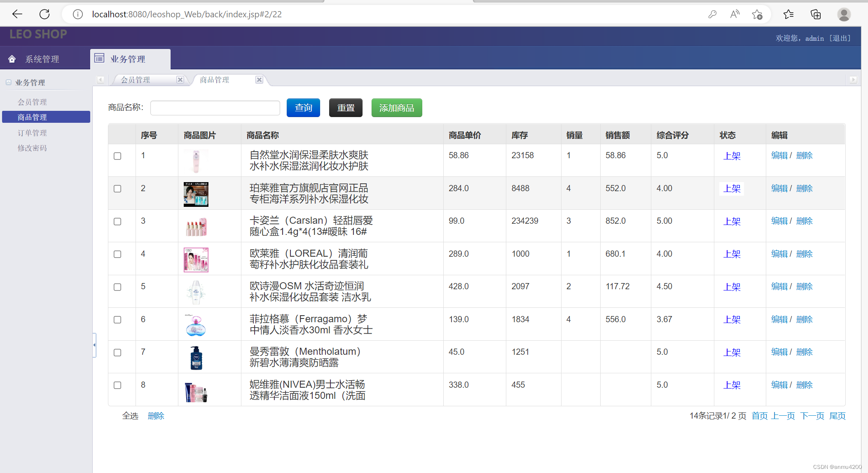Click 删除 for the 菲拉格慕 perfume
The image size is (868, 473).
(x=805, y=319)
